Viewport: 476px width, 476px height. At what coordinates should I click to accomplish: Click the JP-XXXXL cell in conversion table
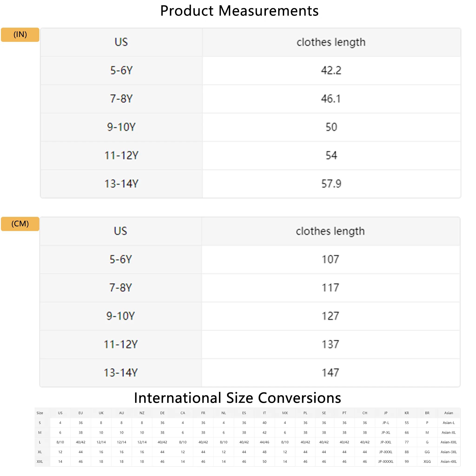[386, 461]
